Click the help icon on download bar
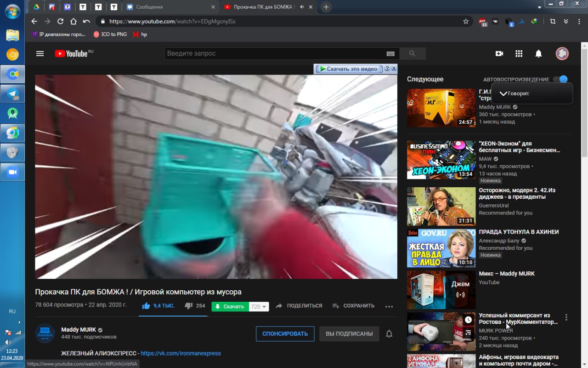This screenshot has width=588, height=368. 387,69
